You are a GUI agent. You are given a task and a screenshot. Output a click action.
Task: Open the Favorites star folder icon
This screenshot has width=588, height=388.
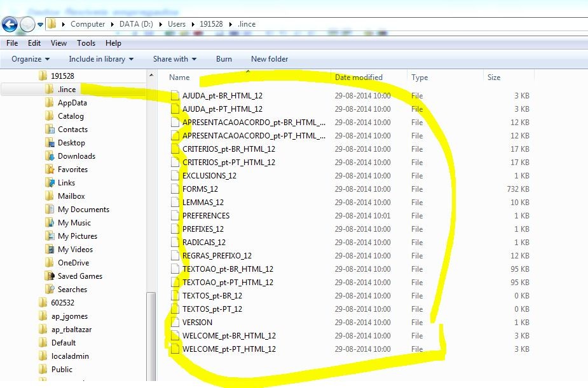click(50, 170)
